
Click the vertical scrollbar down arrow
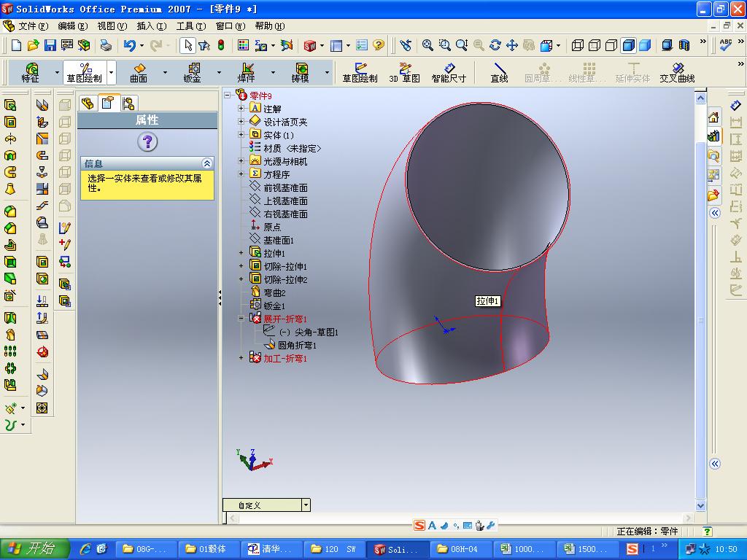tap(700, 505)
